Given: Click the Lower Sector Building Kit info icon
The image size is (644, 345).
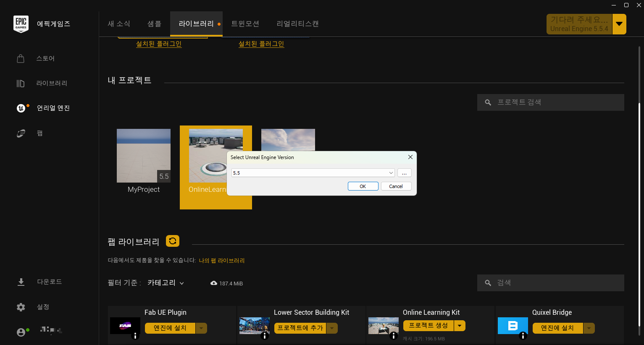Looking at the screenshot, I should coord(265,336).
